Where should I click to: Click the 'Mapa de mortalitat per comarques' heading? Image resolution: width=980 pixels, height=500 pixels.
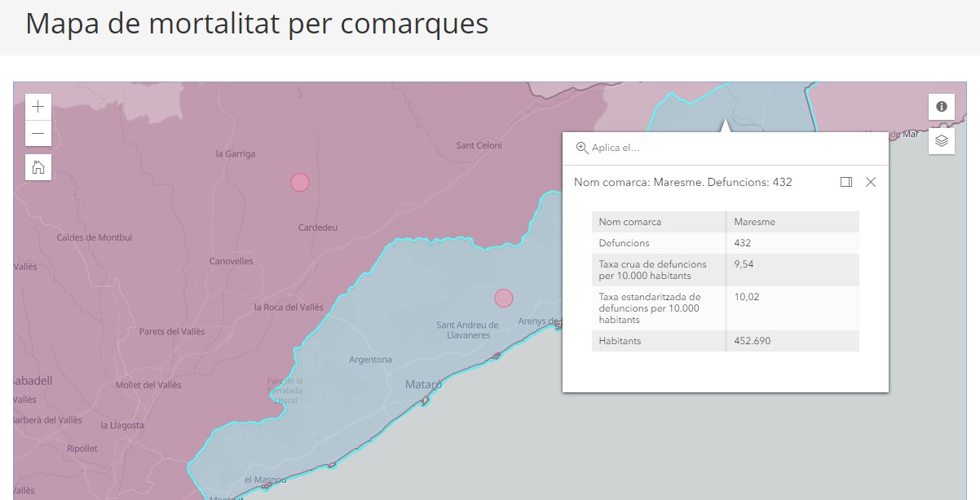coord(257,24)
